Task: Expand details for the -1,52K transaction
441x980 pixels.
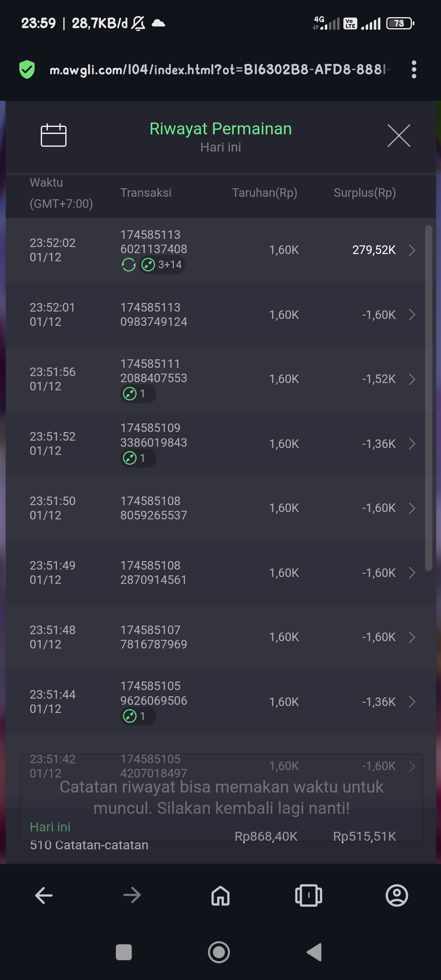Action: (412, 379)
